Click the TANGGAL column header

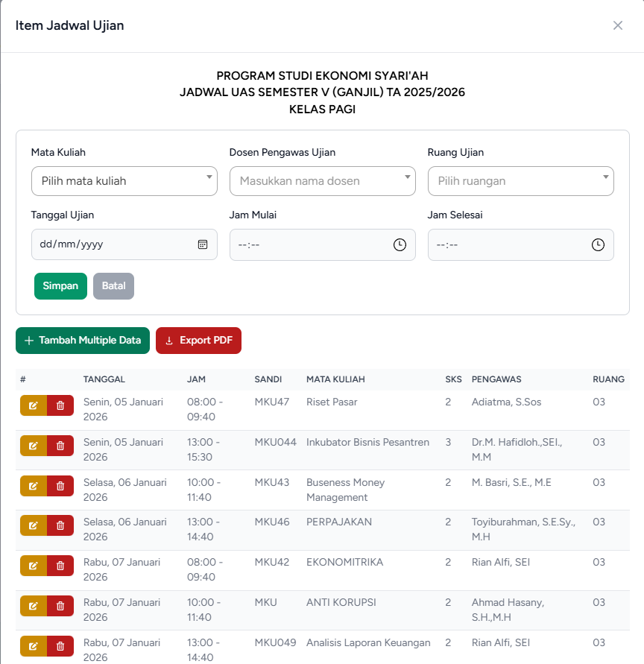(x=104, y=379)
